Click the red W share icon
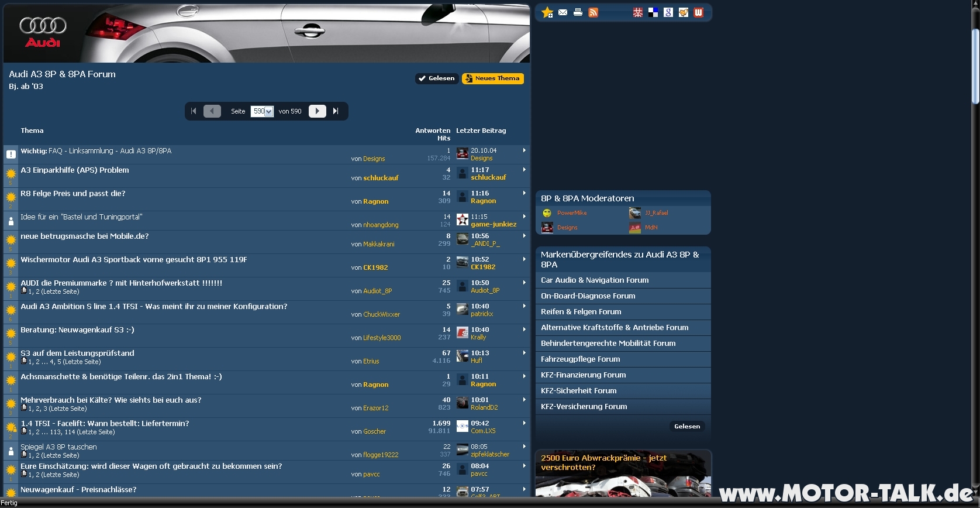The height and width of the screenshot is (508, 980). click(698, 12)
